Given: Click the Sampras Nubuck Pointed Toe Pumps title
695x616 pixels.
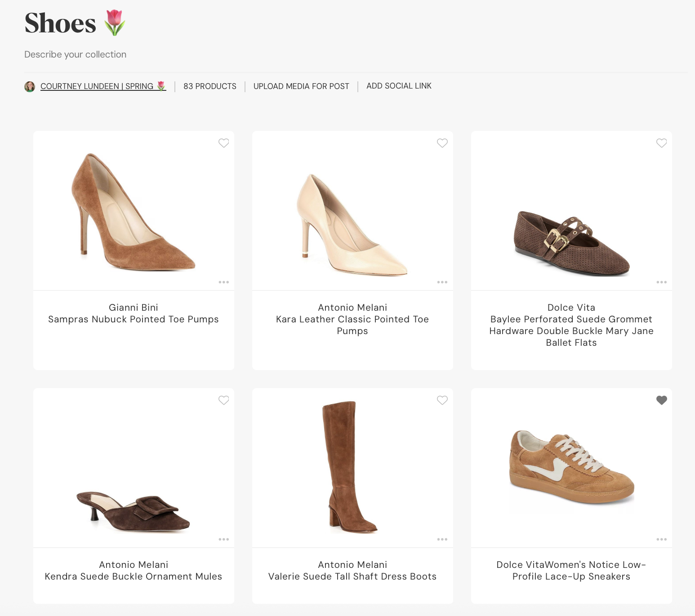Looking at the screenshot, I should click(134, 319).
